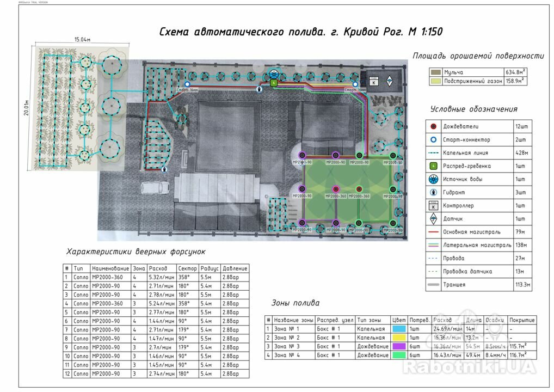The width and height of the screenshot is (554, 392).
Task: Select the green distribution manifold on the site plan
Action: click(x=274, y=83)
